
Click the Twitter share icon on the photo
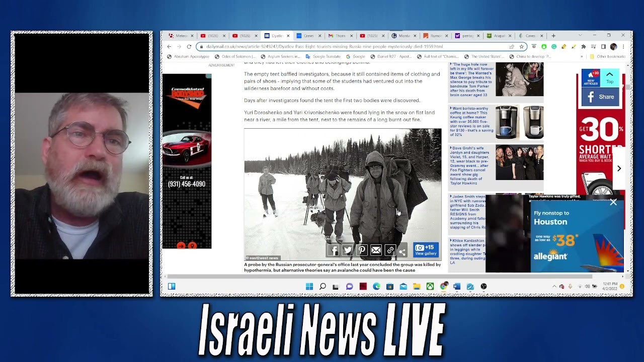click(x=348, y=250)
